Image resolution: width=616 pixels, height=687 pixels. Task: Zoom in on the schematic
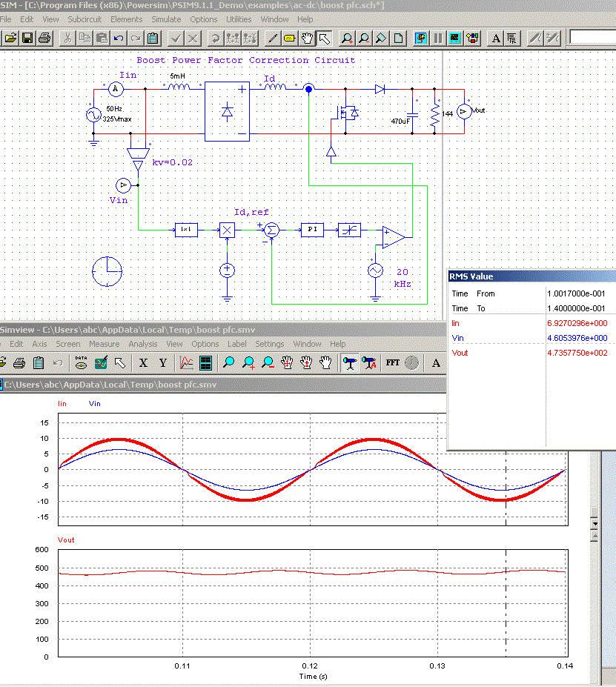click(x=347, y=39)
